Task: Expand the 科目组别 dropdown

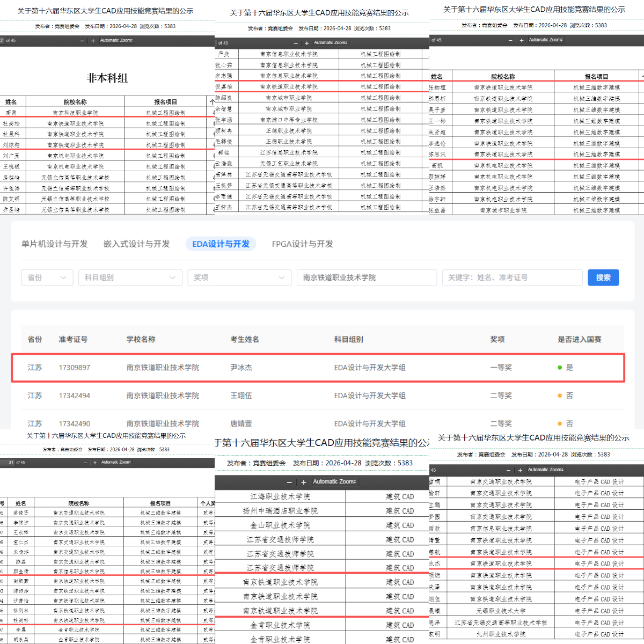Action: pyautogui.click(x=129, y=277)
